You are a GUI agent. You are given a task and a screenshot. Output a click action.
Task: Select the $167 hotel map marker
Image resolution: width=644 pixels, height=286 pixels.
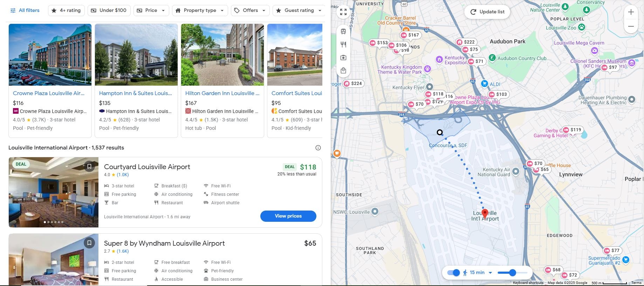[410, 35]
